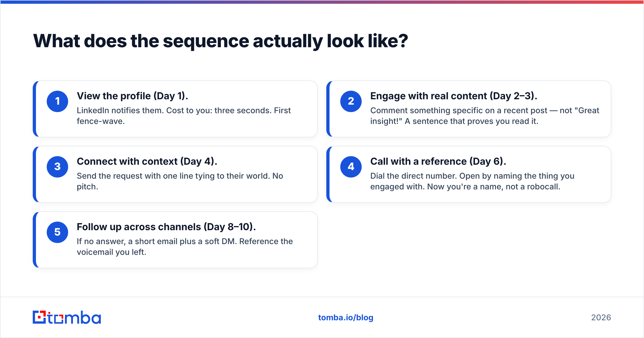Image resolution: width=644 pixels, height=338 pixels.
Task: Click the number 5 circle badge
Action: [57, 232]
